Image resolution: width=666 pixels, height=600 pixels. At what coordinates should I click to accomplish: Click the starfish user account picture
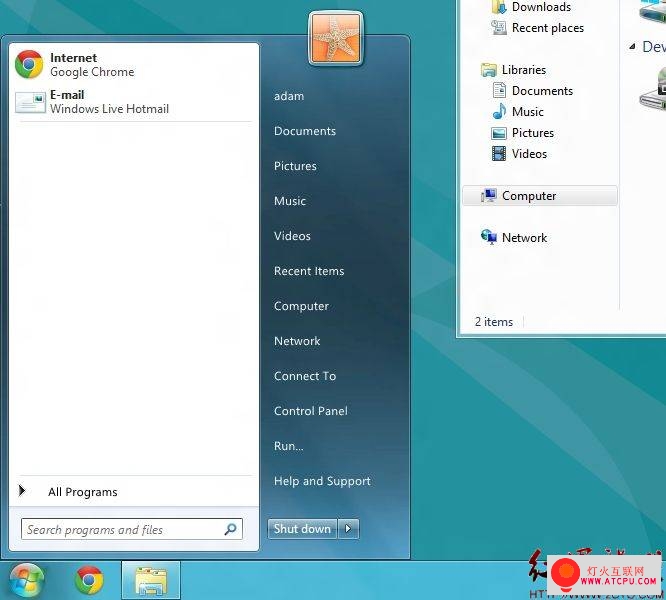(336, 38)
